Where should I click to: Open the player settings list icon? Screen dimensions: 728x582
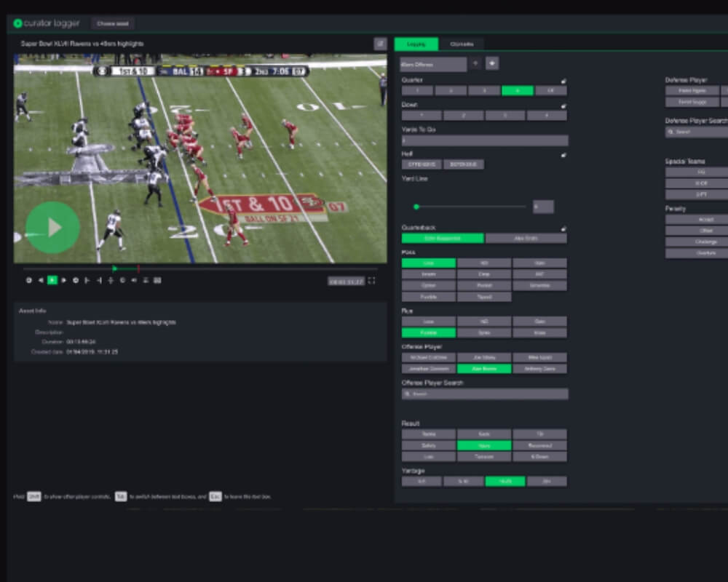[x=146, y=280]
